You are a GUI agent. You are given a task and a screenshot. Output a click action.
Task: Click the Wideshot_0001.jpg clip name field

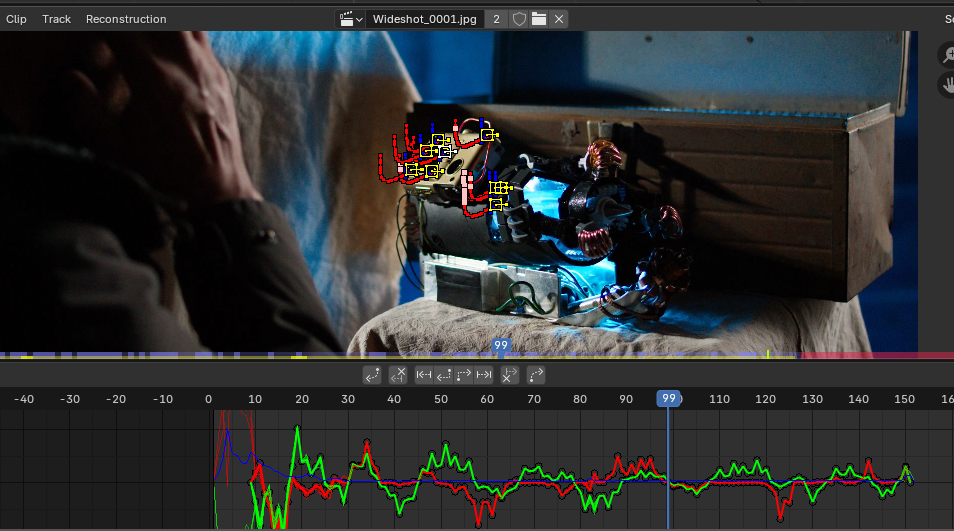click(x=424, y=19)
